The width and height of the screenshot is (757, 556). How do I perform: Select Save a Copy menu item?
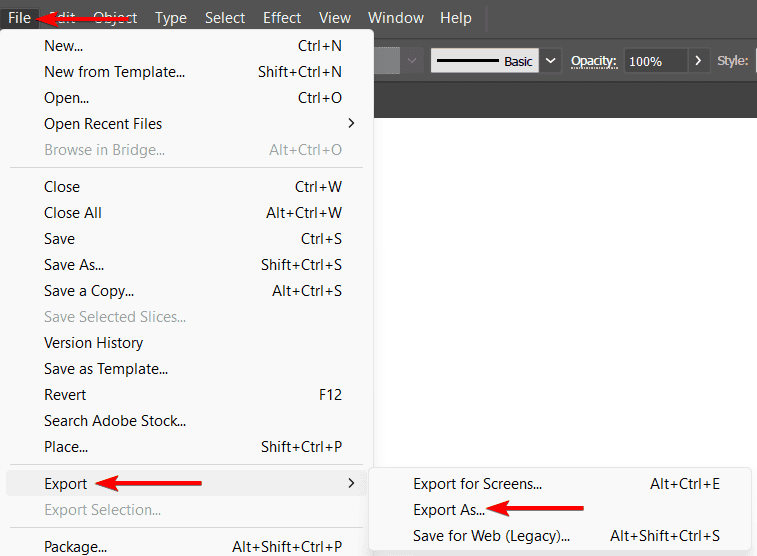click(89, 291)
